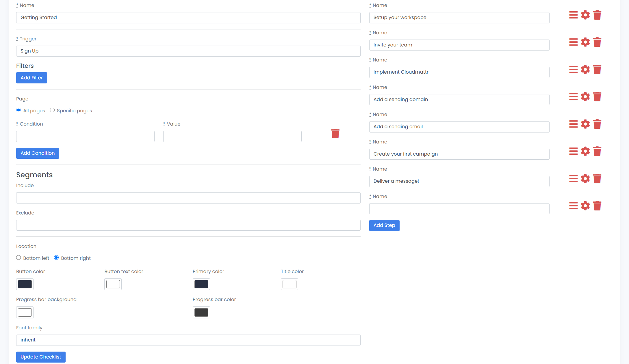Delete the Create your first campaign step
The width and height of the screenshot is (629, 364).
point(597,151)
